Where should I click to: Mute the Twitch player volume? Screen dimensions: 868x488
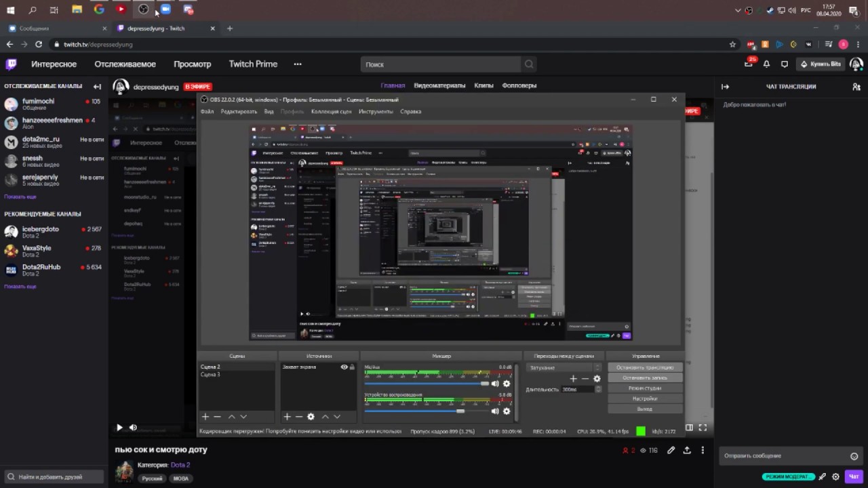click(x=133, y=428)
